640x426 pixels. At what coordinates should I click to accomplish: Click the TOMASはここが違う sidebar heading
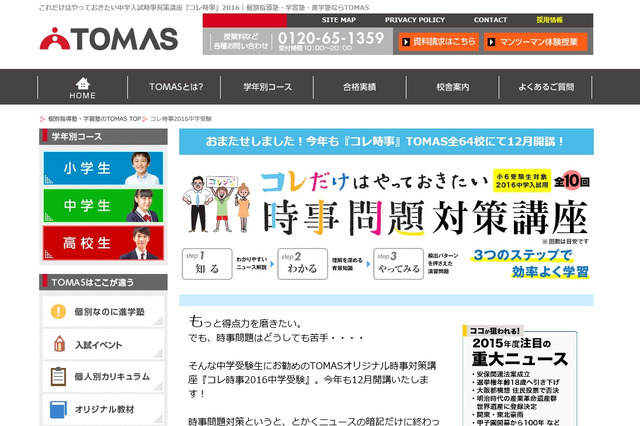(103, 282)
